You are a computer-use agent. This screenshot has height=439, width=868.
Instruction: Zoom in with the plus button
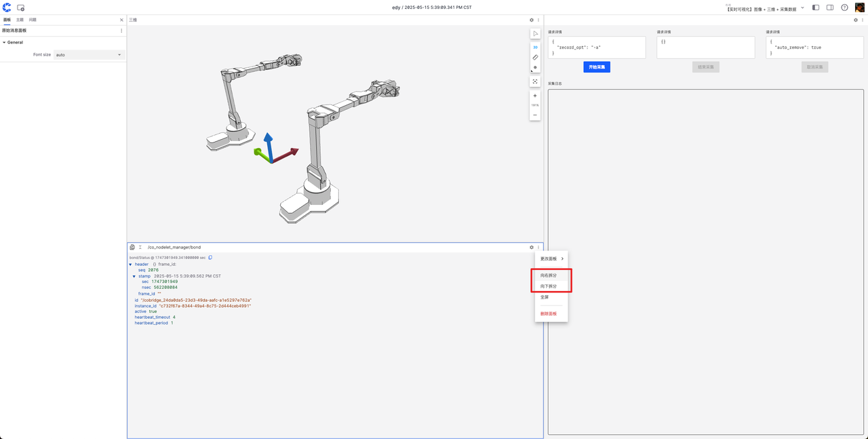[x=535, y=96]
